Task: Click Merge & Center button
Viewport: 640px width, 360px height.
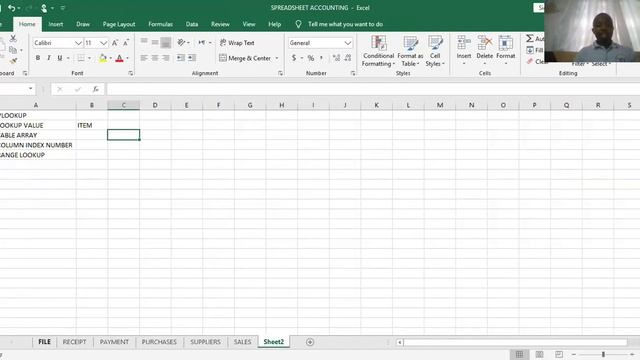Action: point(245,58)
